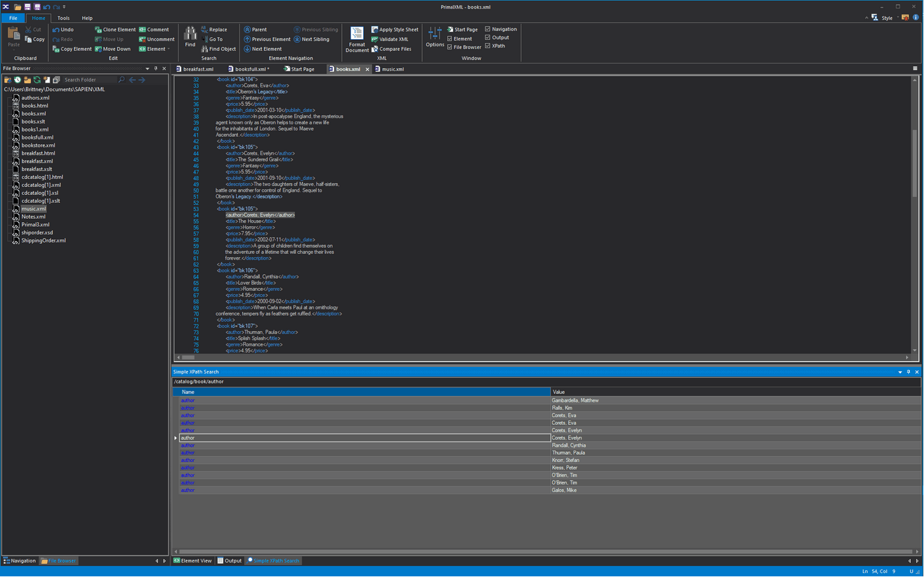924x577 pixels.
Task: Toggle the Navigation window checkbox
Action: pos(501,29)
